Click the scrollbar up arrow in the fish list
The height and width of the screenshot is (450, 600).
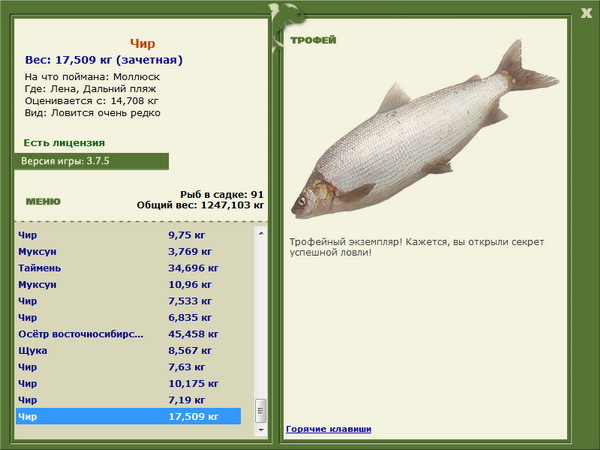[261, 233]
